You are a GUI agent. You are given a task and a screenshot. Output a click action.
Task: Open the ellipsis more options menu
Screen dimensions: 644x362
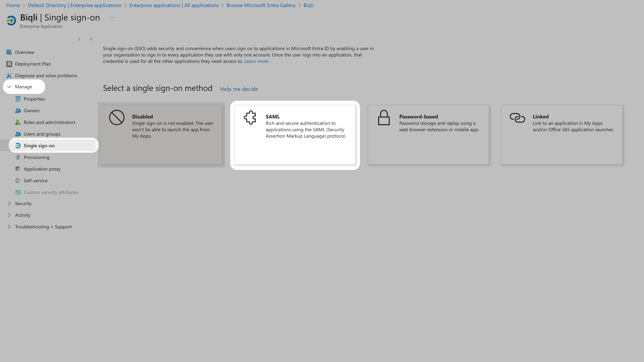[112, 17]
